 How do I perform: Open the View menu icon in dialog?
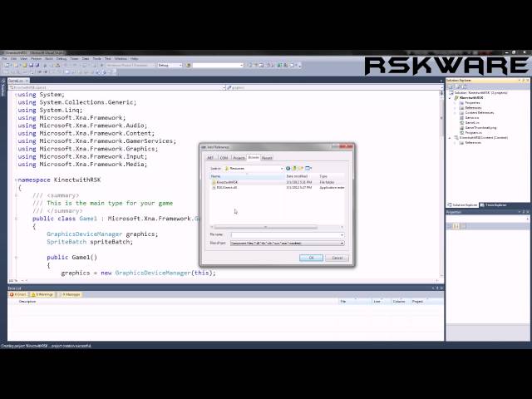tap(308, 168)
